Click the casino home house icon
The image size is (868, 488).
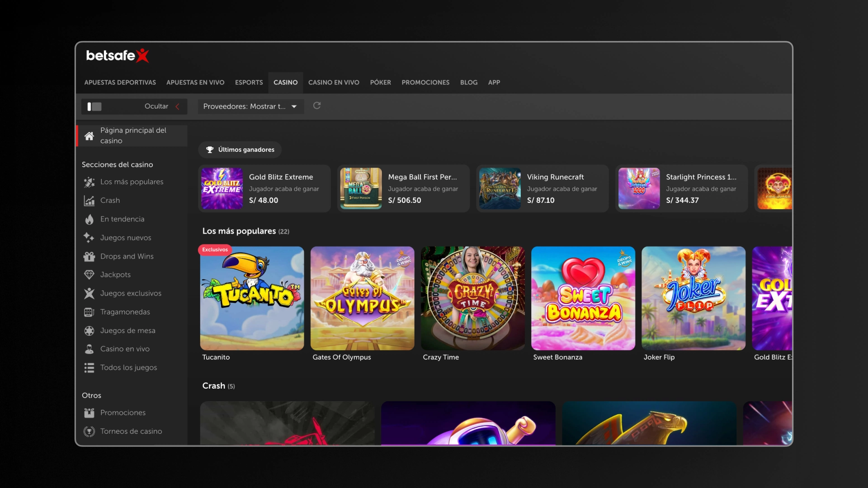click(89, 136)
